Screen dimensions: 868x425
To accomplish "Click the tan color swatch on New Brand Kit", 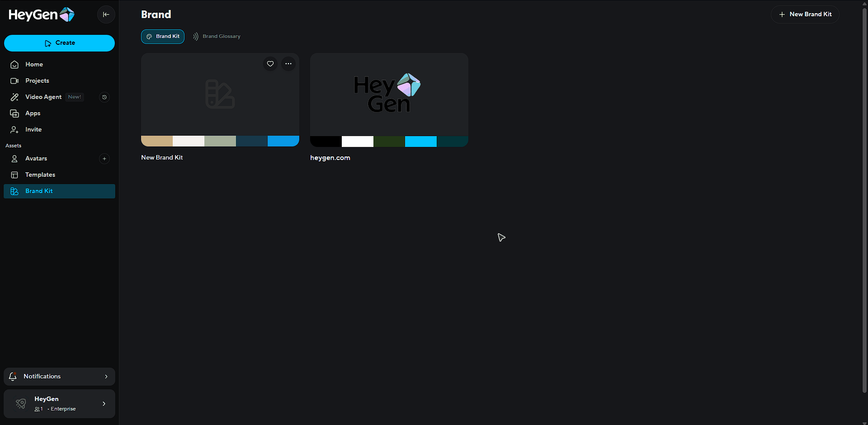I will point(157,141).
